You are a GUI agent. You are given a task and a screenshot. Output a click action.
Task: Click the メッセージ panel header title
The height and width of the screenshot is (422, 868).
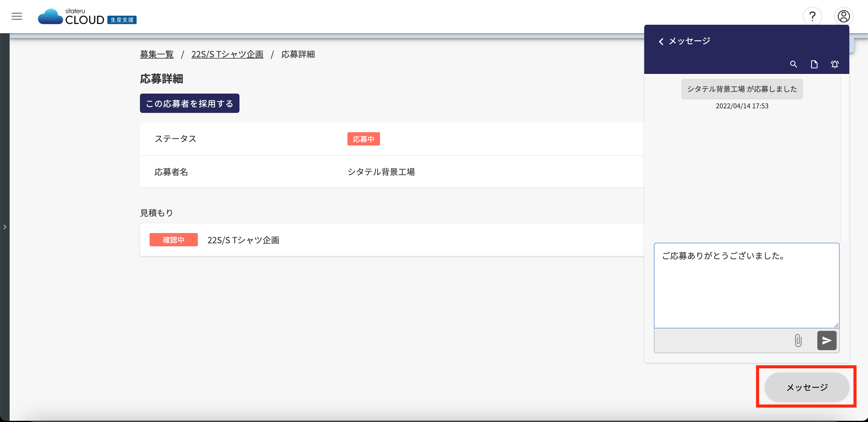[689, 41]
